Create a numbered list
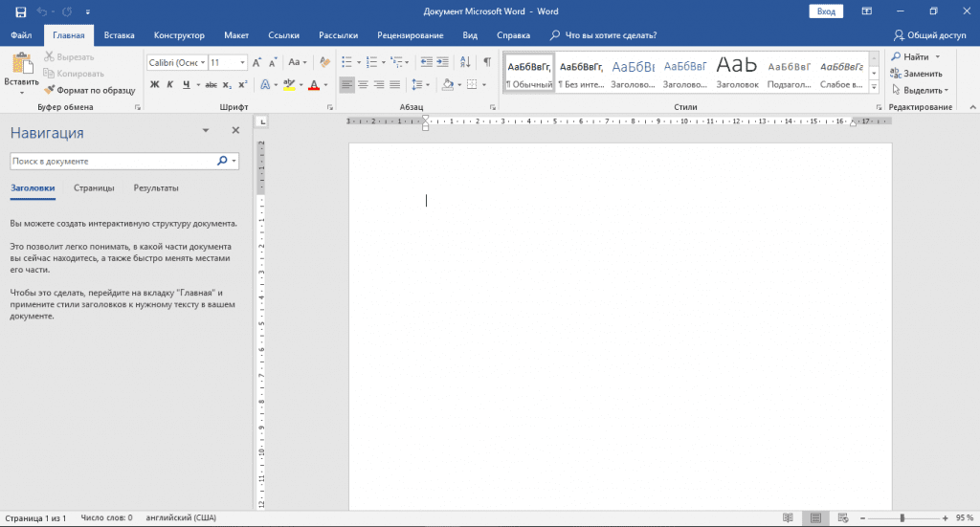980x527 pixels. coord(372,62)
